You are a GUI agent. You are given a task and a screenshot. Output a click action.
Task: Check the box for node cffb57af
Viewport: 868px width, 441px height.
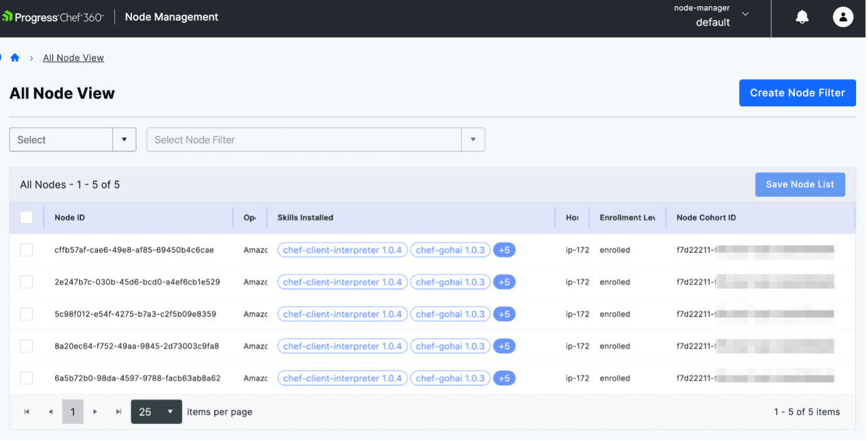[26, 250]
